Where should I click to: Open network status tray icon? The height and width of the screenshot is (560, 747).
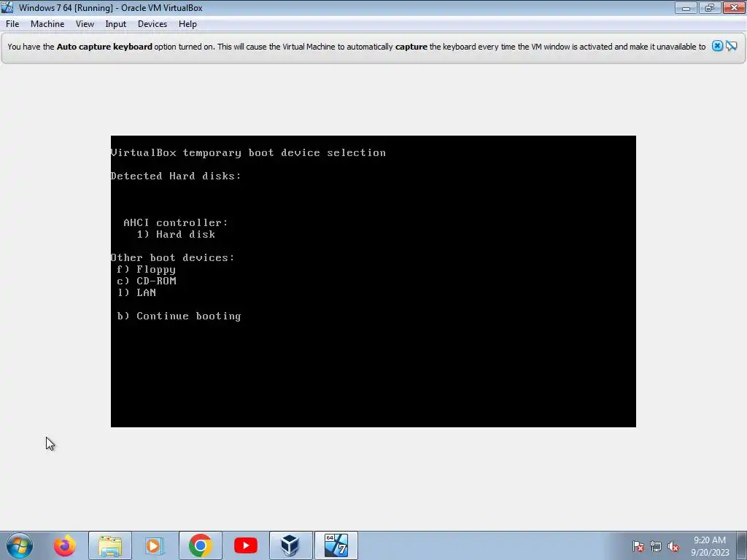[x=656, y=547]
